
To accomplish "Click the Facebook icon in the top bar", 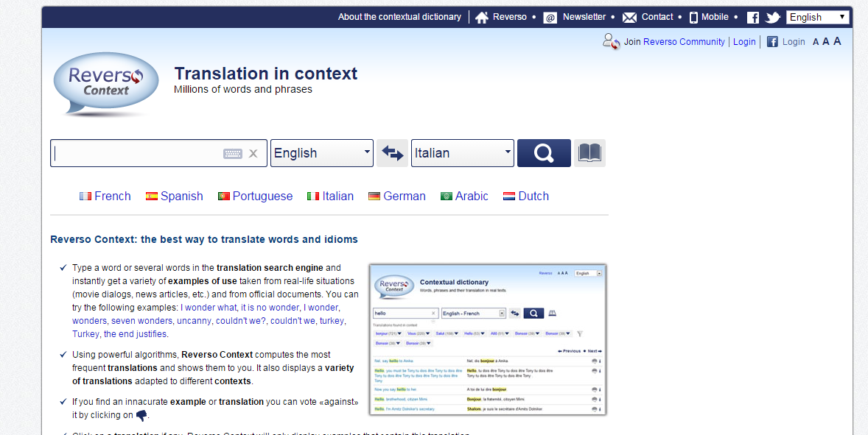I will [x=752, y=18].
